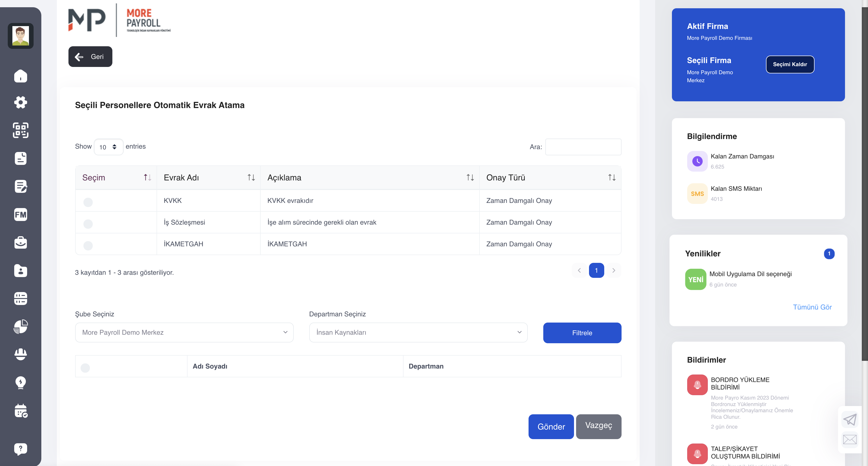Click the TALEP/ŞİKAYET OLUŞTURMA BİLDİRİMİ title

[745, 453]
